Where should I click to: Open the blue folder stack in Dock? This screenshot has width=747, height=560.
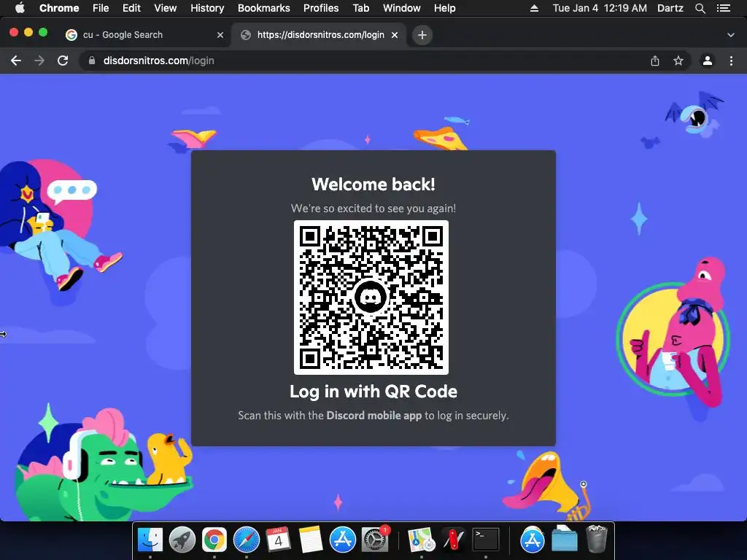[x=564, y=539]
